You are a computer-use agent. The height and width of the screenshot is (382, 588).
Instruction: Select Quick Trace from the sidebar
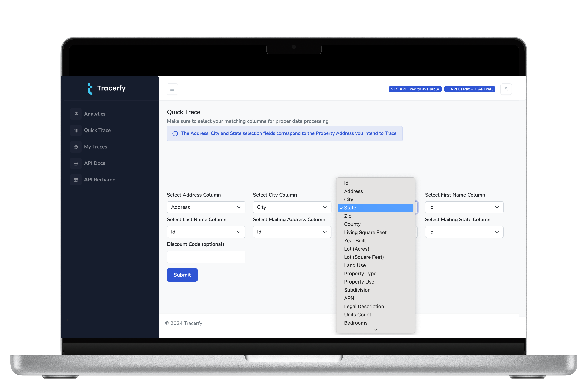97,130
